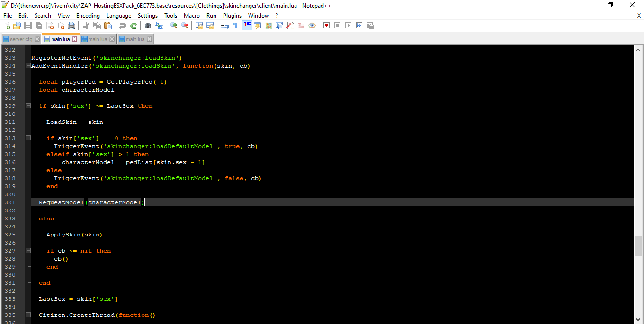The height and width of the screenshot is (324, 644).
Task: Start macro recording with red dot
Action: point(327,26)
